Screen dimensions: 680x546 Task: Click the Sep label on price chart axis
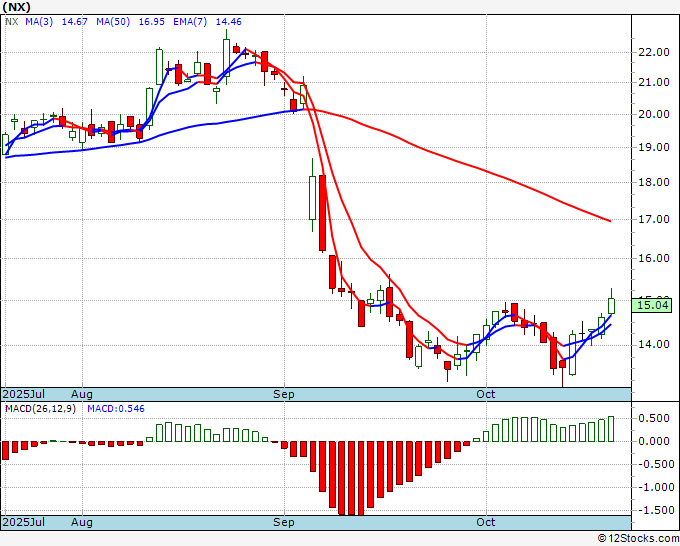(284, 394)
